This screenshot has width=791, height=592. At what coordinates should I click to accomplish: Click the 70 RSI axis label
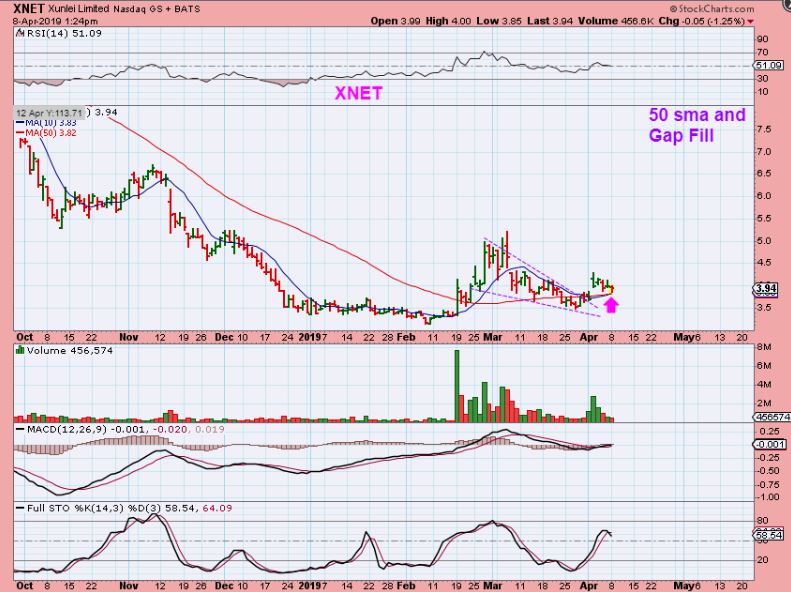click(763, 52)
